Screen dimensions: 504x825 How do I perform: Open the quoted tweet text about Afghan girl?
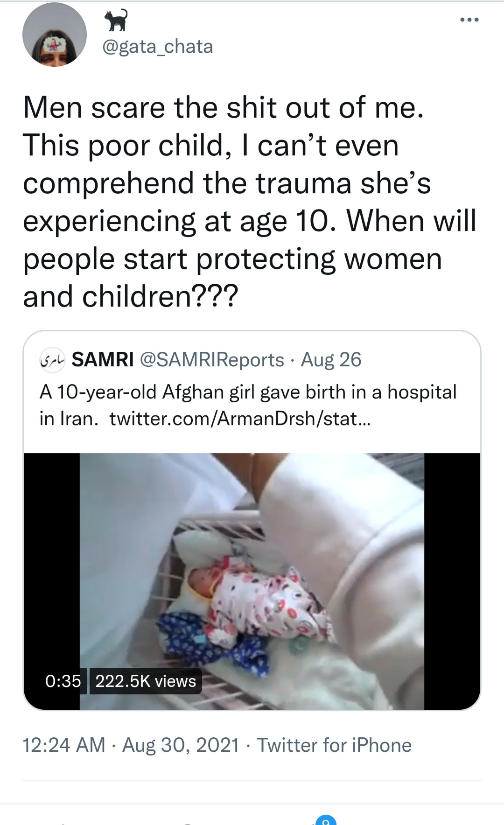(x=248, y=405)
